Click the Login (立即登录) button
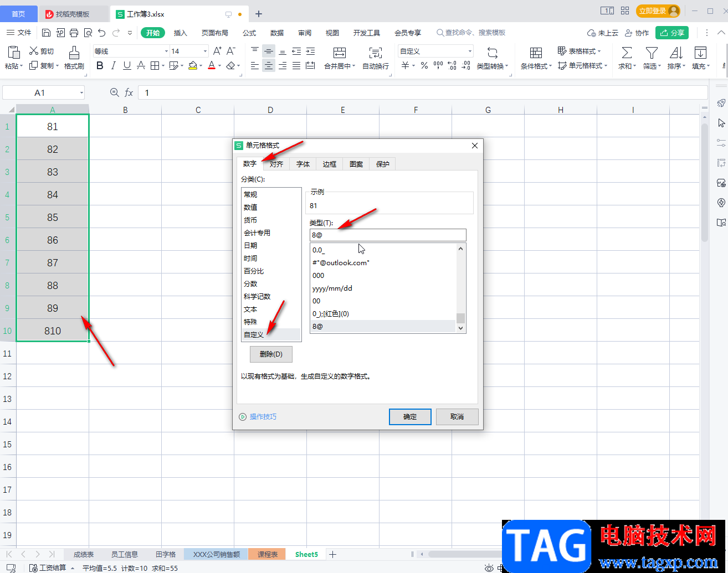Image resolution: width=728 pixels, height=573 pixels. tap(658, 11)
